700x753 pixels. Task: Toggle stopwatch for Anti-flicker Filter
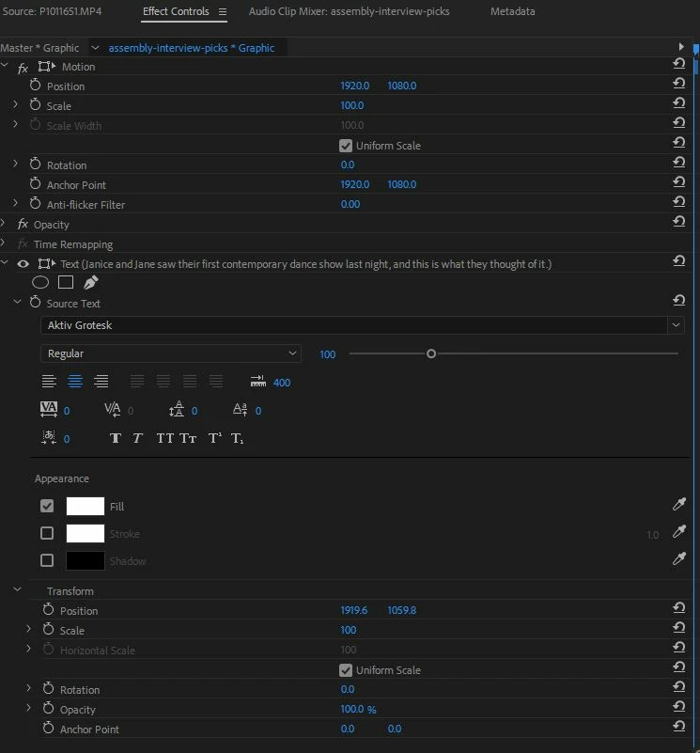35,204
